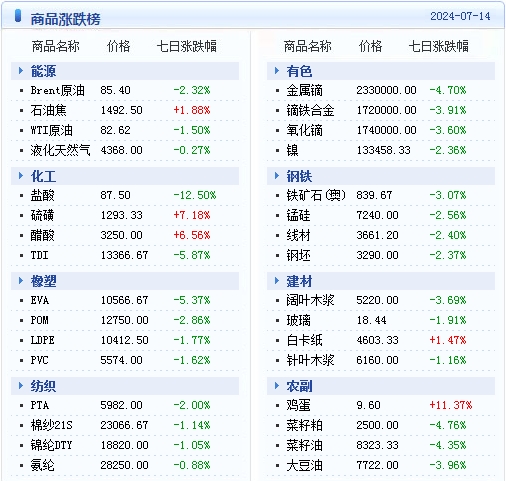Open the 菜籽粕 commodity
Viewport: 506px width, 481px height.
pyautogui.click(x=304, y=425)
